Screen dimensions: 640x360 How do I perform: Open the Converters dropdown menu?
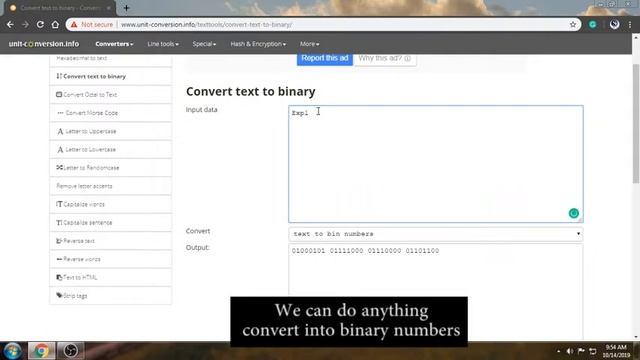114,44
